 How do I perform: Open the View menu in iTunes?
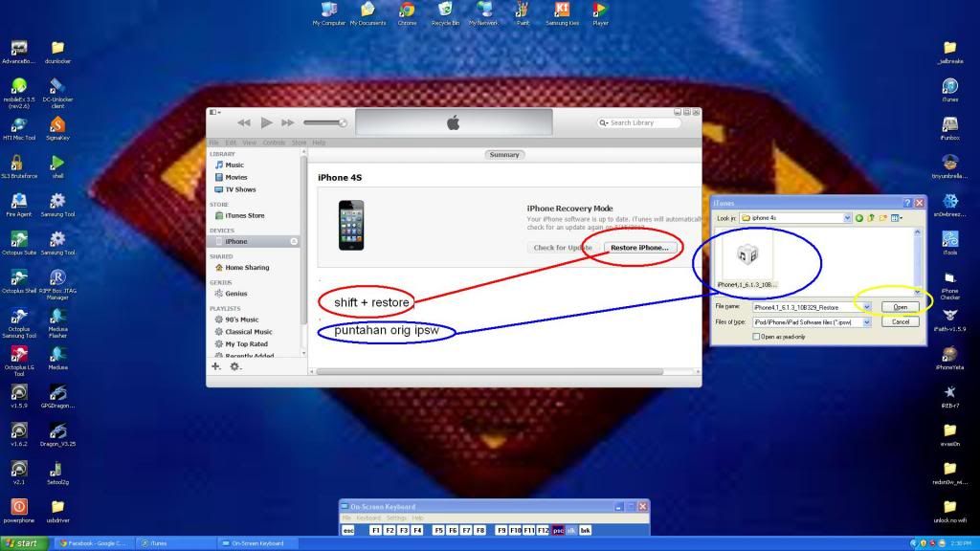tap(250, 143)
